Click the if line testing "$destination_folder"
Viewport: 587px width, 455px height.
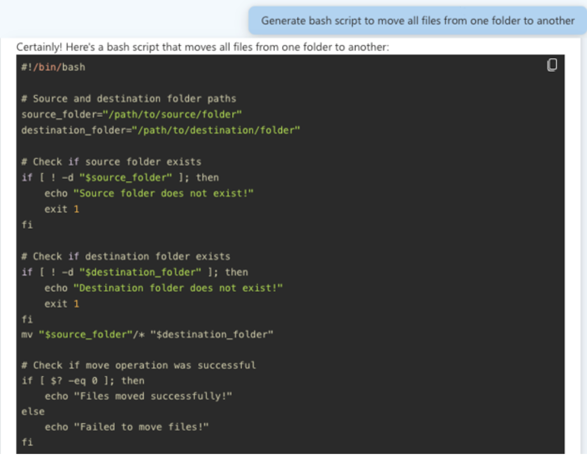[135, 272]
